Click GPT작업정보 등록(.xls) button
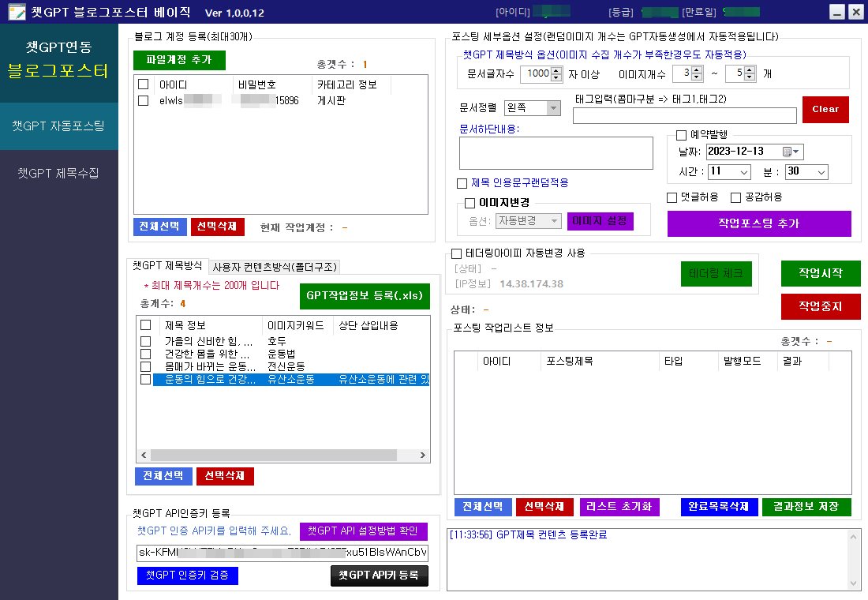Screen dimensions: 868x600 pos(365,296)
